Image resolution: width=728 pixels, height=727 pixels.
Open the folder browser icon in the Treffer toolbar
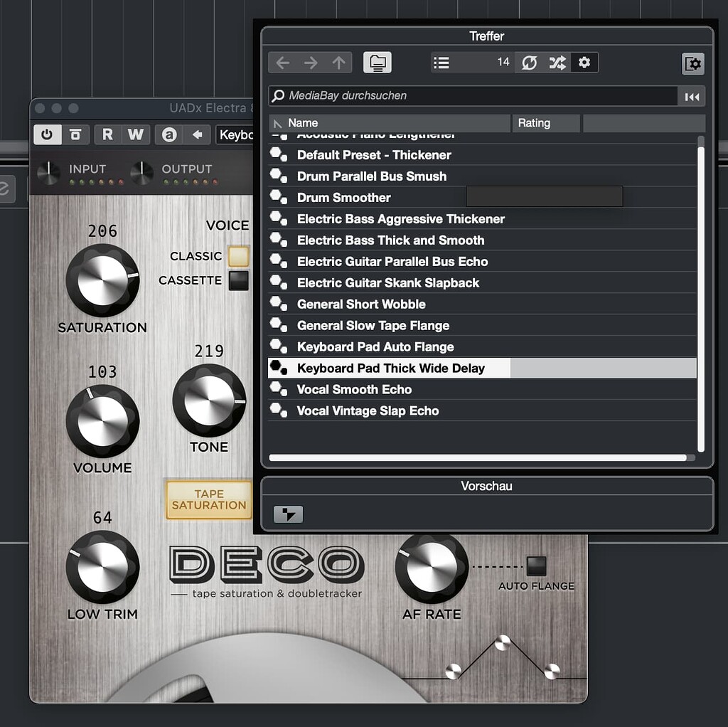tap(378, 63)
